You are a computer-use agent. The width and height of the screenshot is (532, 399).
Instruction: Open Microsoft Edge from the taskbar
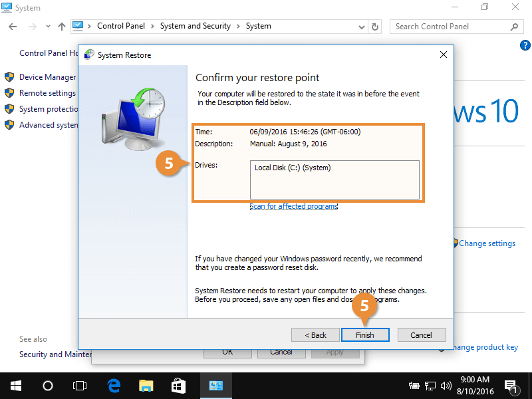[113, 385]
